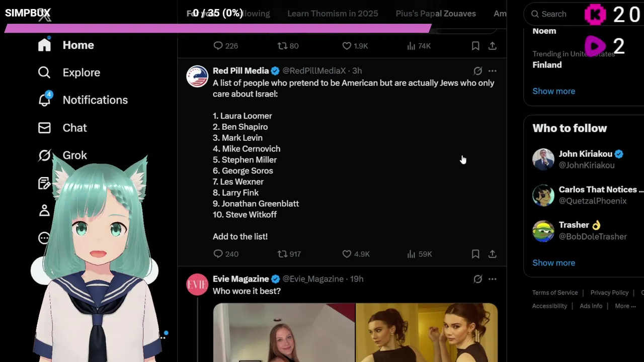This screenshot has height=362, width=644.
Task: Like the post with 1.9K likes
Action: tap(355, 46)
